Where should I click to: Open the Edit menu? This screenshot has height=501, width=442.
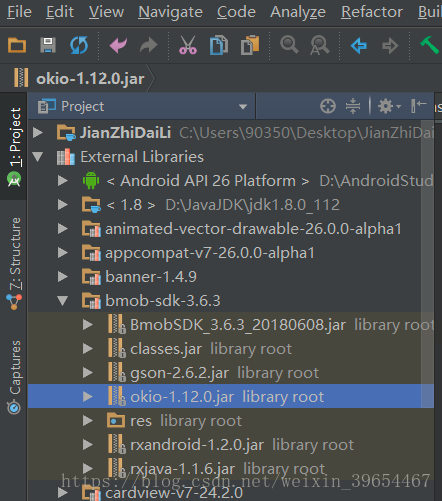click(60, 12)
